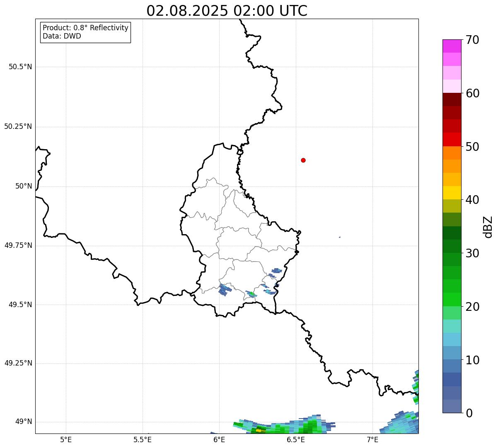
Task: Click the yellow swatch just above 40
Action: point(452,193)
